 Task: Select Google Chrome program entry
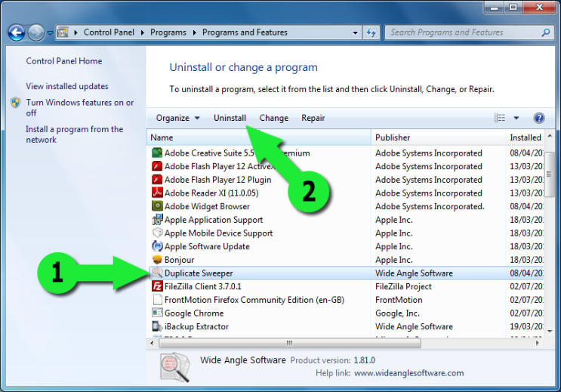pyautogui.click(x=194, y=313)
